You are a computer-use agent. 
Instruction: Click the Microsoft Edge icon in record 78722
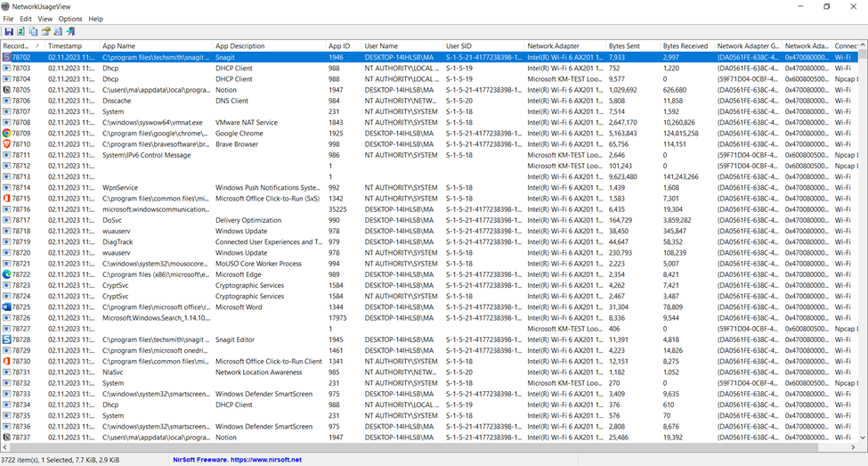click(x=7, y=274)
